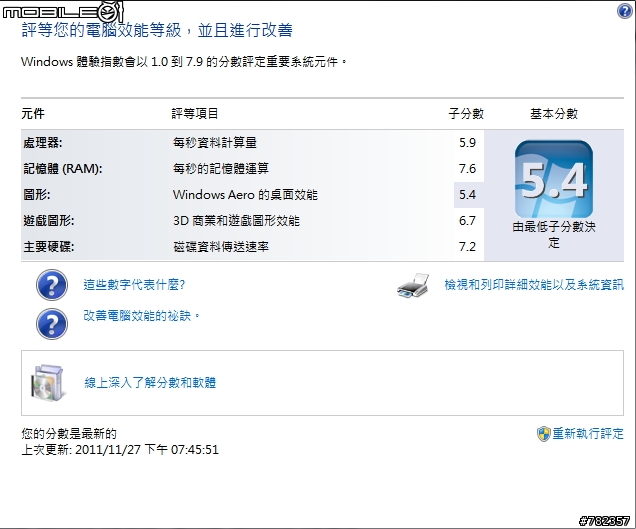Click the 元件 column header

point(33,114)
